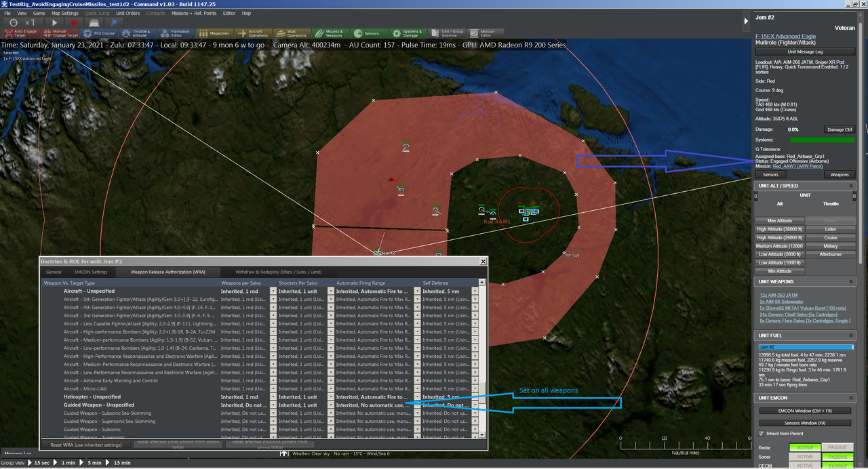Click the time compression clock icon
Viewport: 868px width, 469px height.
14,22
